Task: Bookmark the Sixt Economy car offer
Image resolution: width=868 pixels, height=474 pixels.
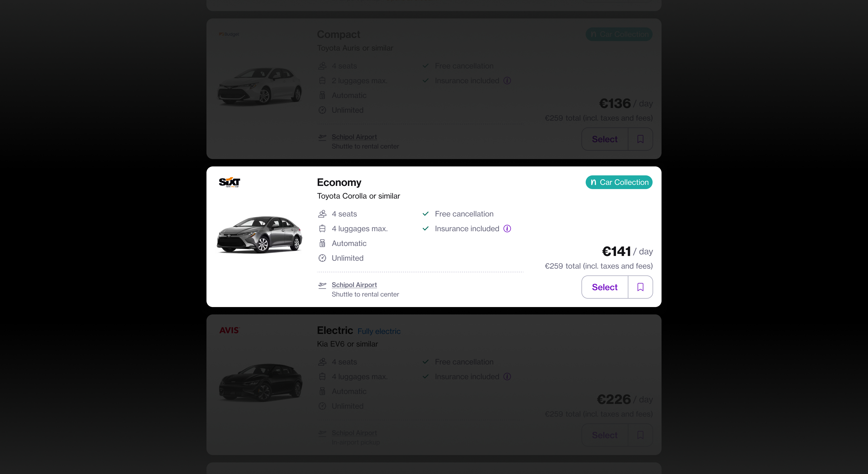Action: [640, 287]
